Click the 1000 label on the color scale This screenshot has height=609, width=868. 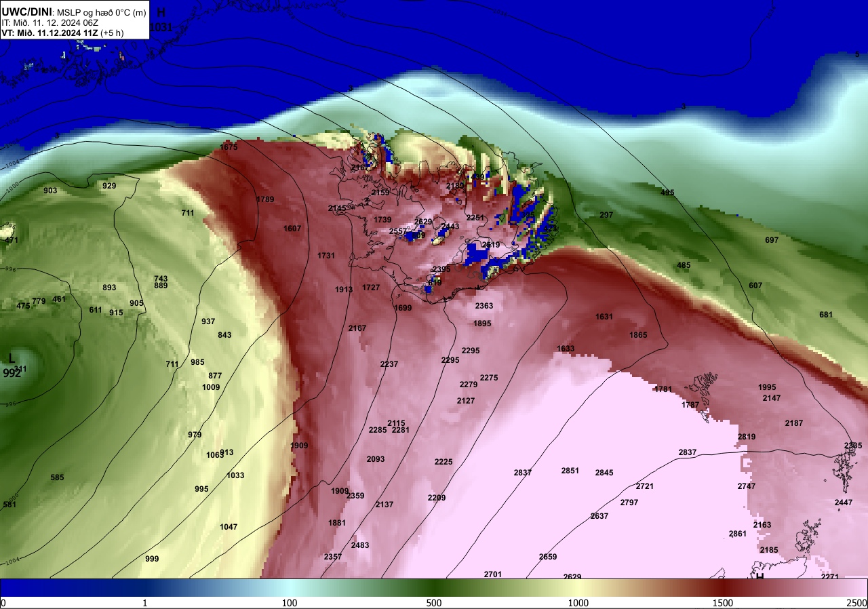pos(578,603)
